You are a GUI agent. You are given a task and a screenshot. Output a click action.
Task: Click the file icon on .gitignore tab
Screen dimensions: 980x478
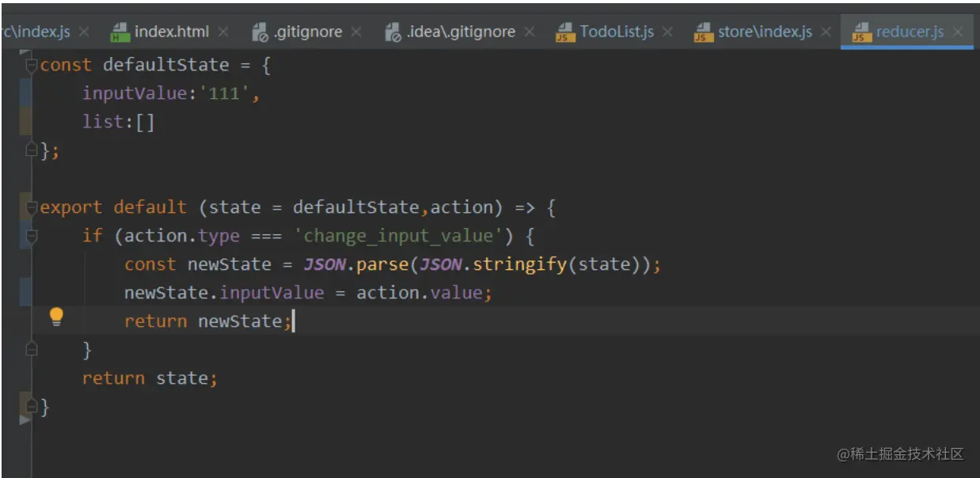(x=260, y=32)
